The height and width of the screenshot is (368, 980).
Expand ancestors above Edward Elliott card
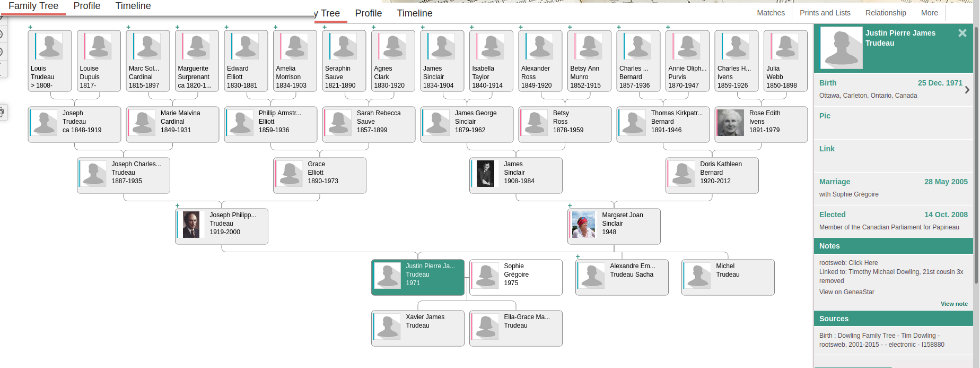click(226, 27)
